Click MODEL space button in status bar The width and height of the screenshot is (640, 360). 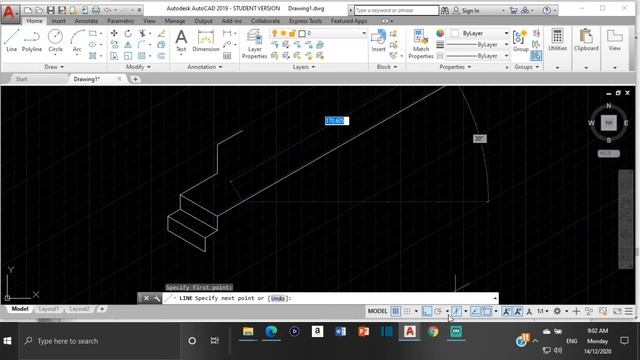tap(377, 311)
